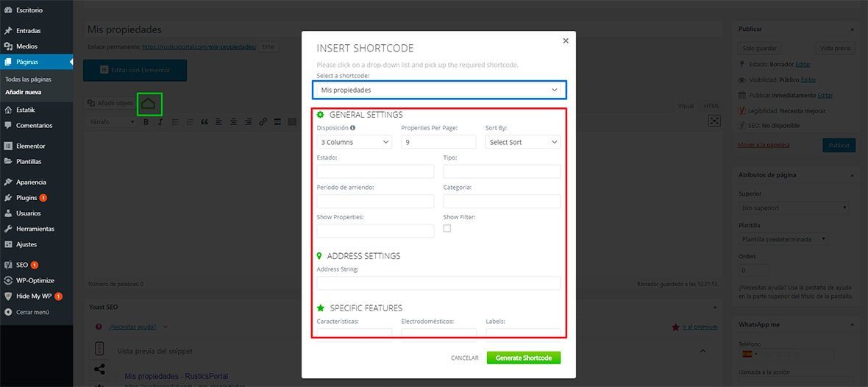The image size is (868, 387).
Task: Align text right
Action: 249,122
